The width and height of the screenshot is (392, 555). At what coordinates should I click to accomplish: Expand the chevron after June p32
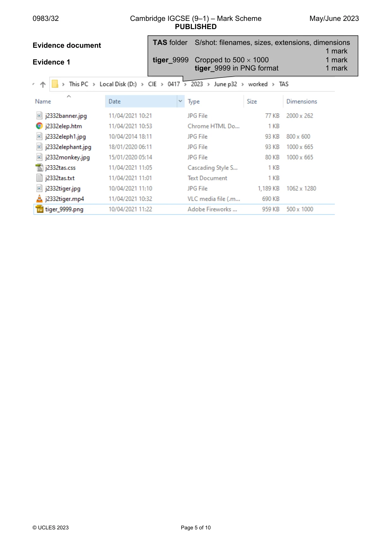click(x=242, y=84)
